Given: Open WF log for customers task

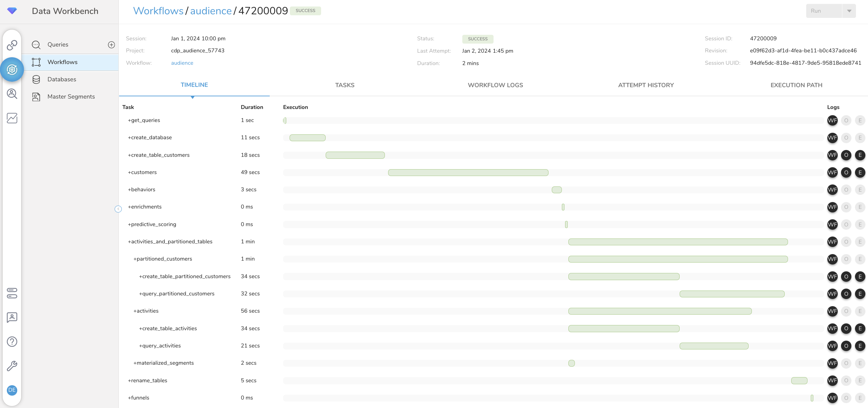Looking at the screenshot, I should click(x=832, y=172).
